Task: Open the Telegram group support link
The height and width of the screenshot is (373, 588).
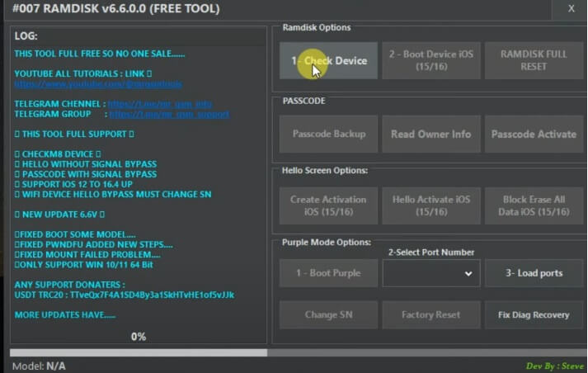Action: pos(168,114)
